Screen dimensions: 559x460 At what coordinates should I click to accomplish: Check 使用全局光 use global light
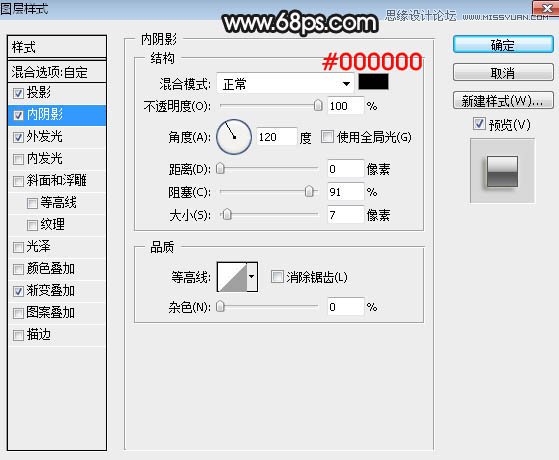(327, 137)
